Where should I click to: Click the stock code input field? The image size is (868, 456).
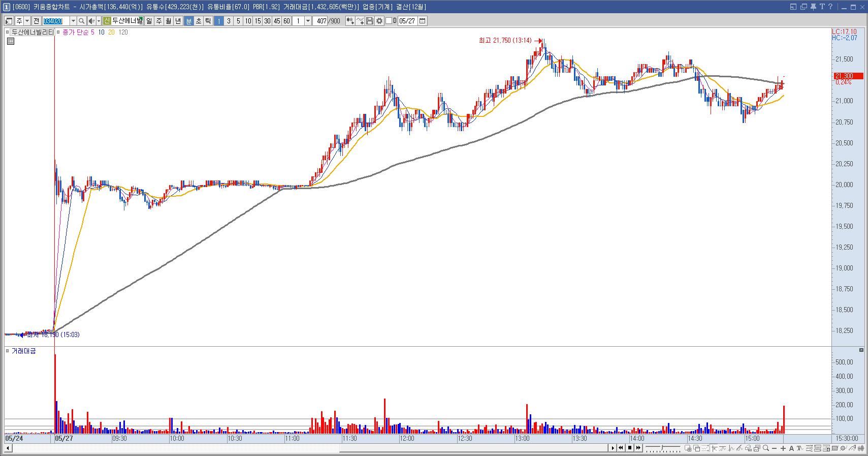pos(56,21)
